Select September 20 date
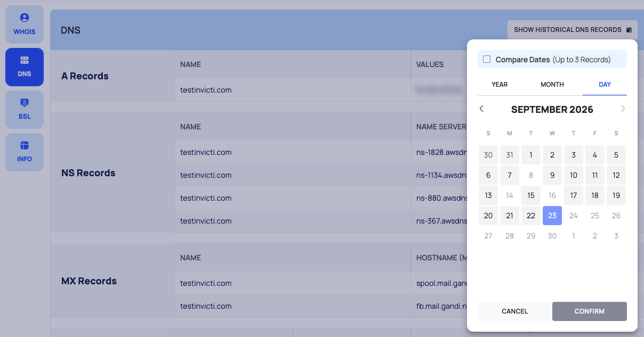This screenshot has height=337, width=644. (x=488, y=216)
